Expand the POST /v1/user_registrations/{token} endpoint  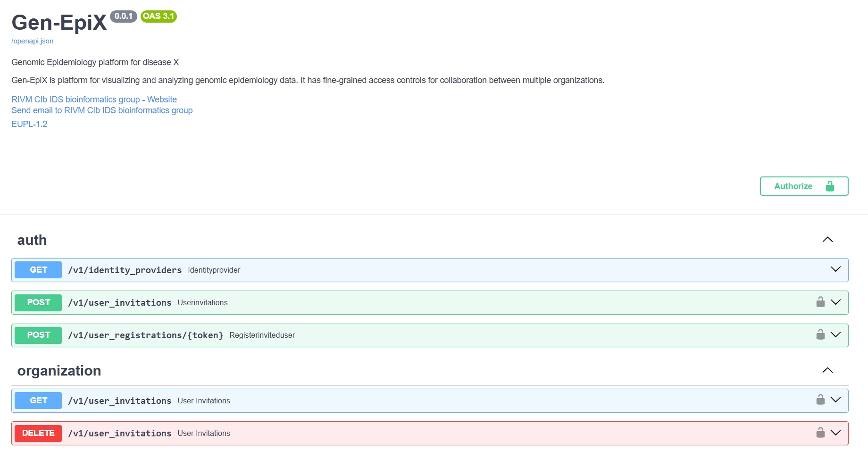tap(835, 335)
